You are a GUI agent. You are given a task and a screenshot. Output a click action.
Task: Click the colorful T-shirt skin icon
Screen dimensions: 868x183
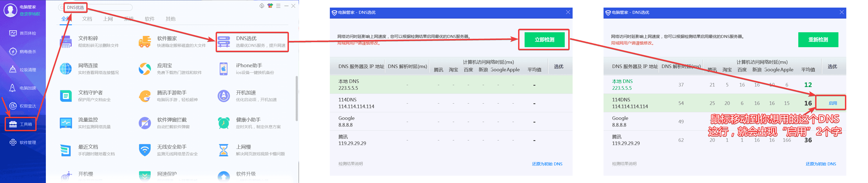[270, 6]
